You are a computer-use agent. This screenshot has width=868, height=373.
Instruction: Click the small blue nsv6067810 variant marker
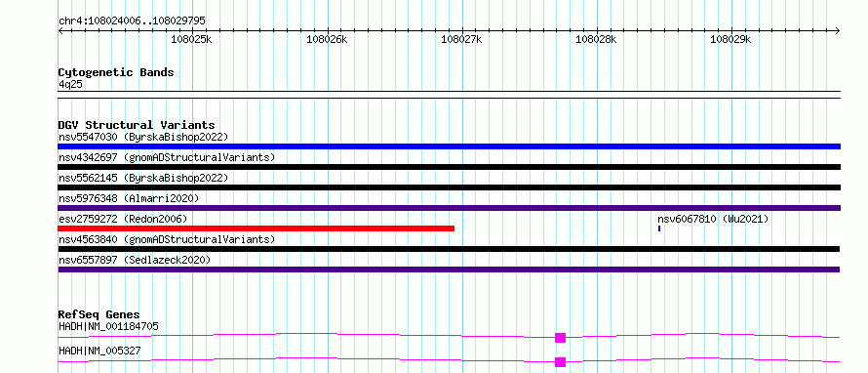(x=659, y=228)
